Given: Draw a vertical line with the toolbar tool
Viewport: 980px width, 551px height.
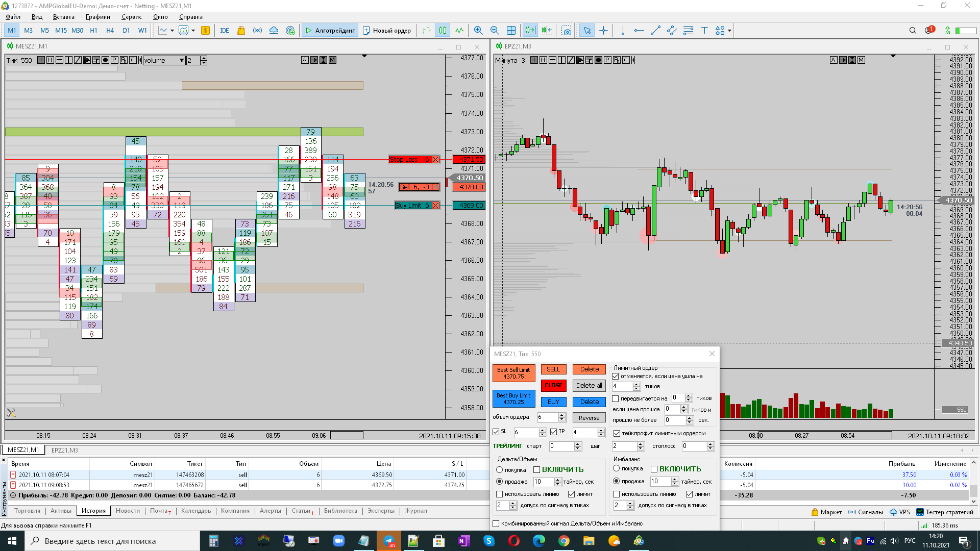Looking at the screenshot, I should 622,31.
